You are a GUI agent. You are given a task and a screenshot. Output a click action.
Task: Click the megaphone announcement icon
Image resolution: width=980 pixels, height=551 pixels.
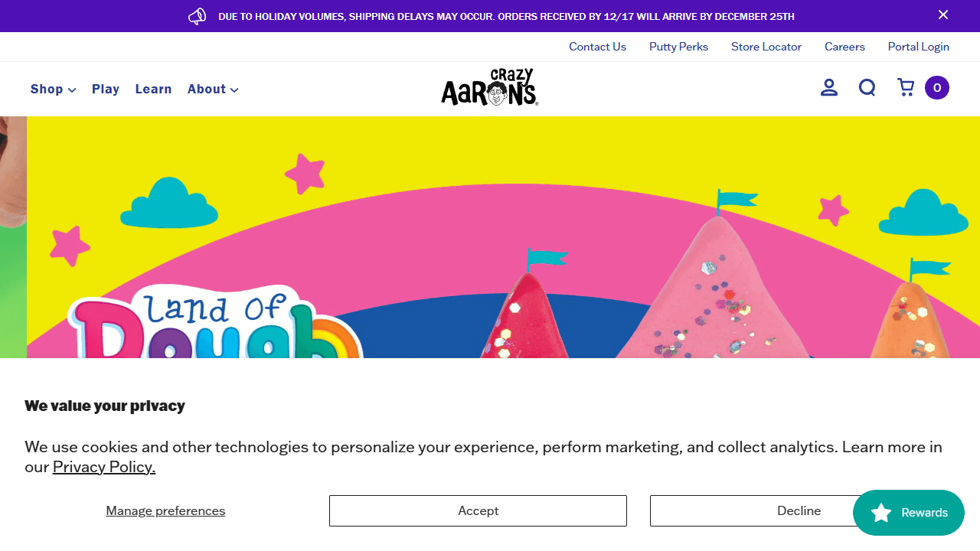pos(197,16)
